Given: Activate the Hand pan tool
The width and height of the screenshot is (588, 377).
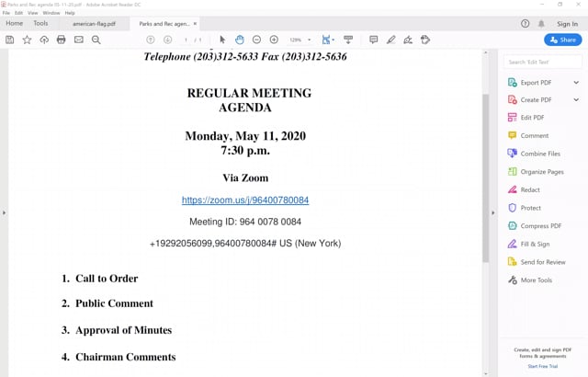Looking at the screenshot, I should click(x=240, y=40).
